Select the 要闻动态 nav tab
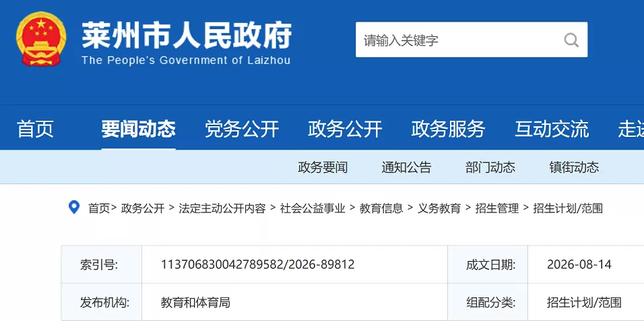 pyautogui.click(x=138, y=129)
